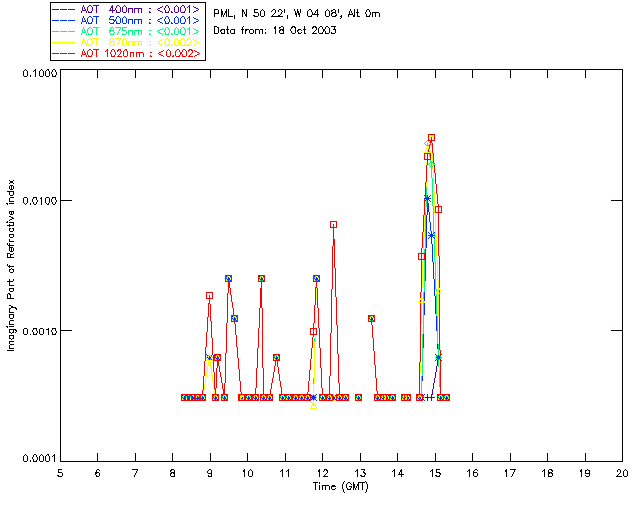The width and height of the screenshot is (640, 512).
Task: Click the x-axis tick label 17
Action: pyautogui.click(x=510, y=474)
